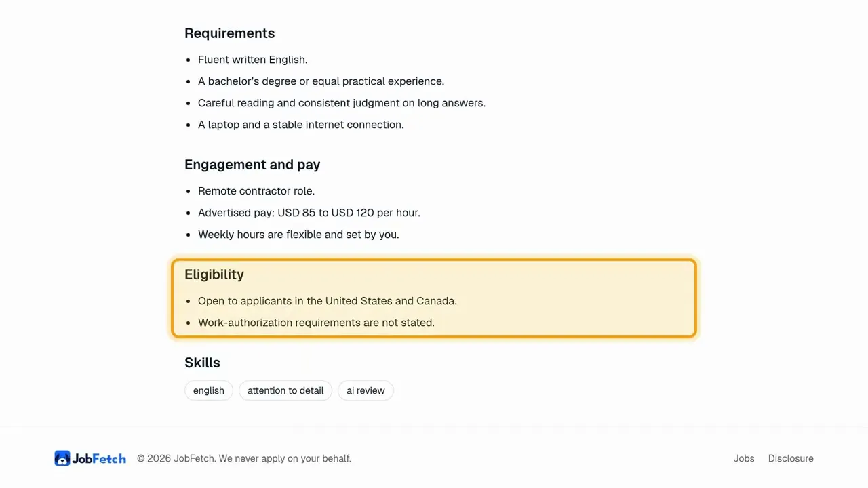Click the Skills section heading
The image size is (868, 488).
[202, 363]
